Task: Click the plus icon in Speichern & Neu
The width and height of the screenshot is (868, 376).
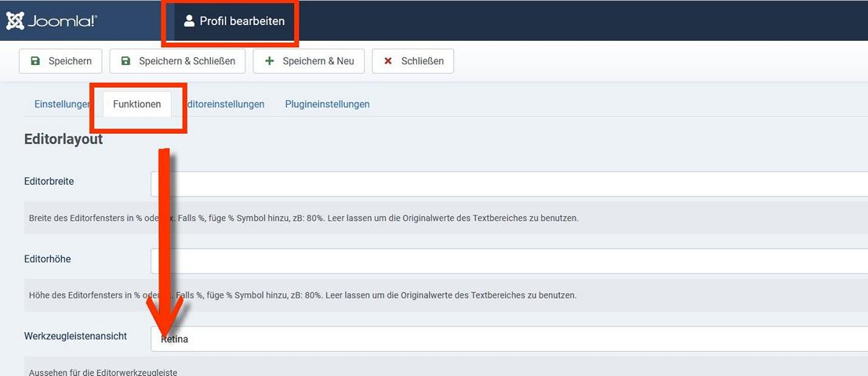Action: (270, 61)
